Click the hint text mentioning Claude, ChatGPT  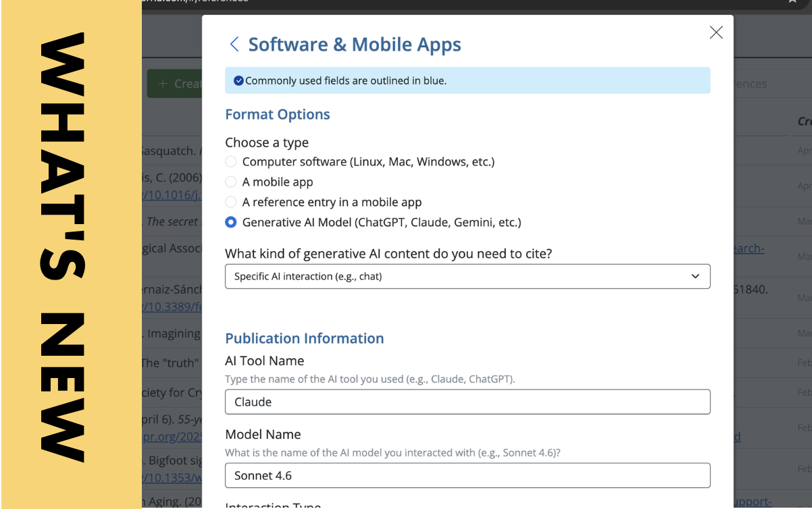[x=370, y=379]
